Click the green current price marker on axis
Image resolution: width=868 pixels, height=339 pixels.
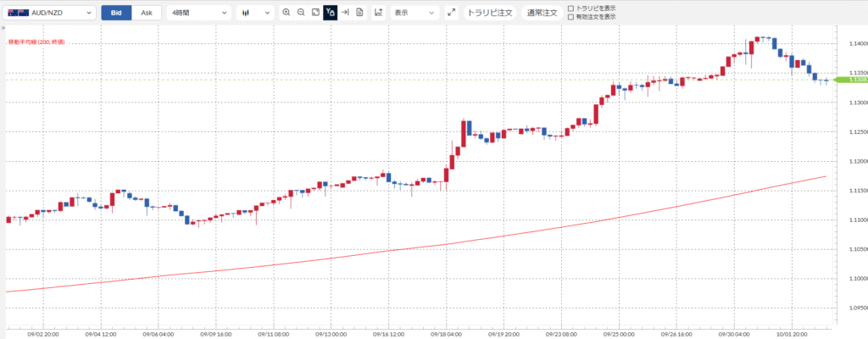pos(848,80)
